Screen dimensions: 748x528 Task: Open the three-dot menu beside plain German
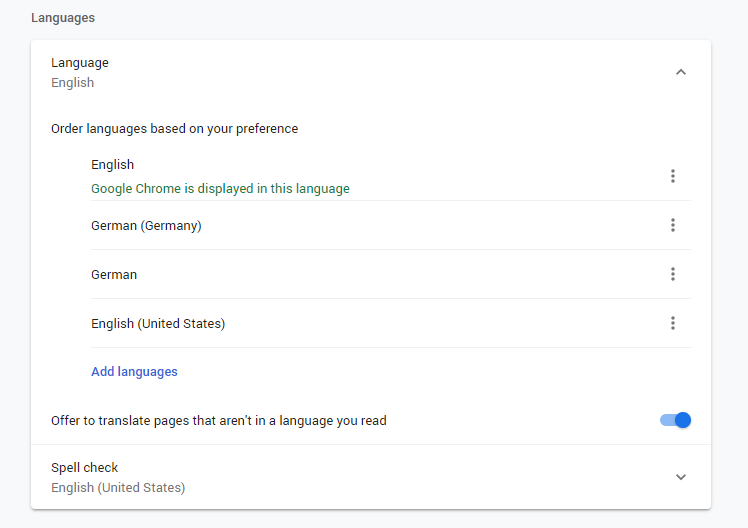(x=673, y=274)
